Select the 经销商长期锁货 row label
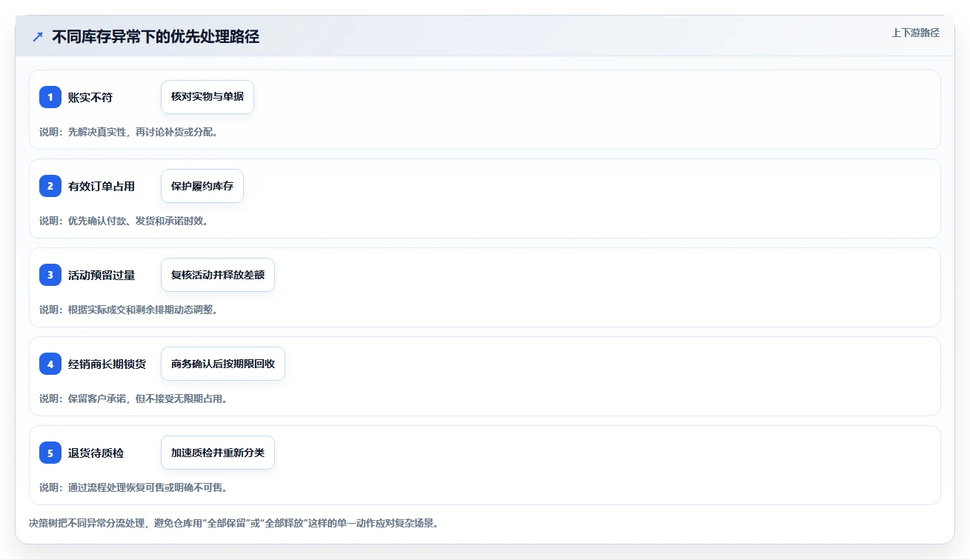This screenshot has width=970, height=560. tap(107, 364)
